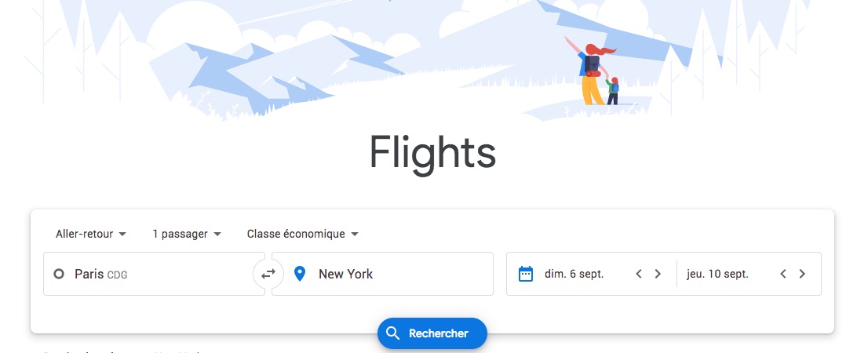Click the Flights page heading
The image size is (868, 353).
pos(432,153)
